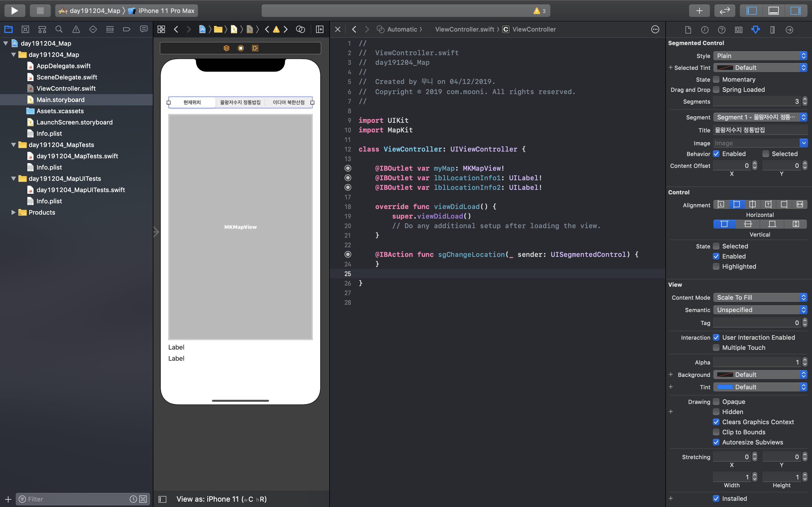Screen dimensions: 812x507
Task: Click the Tint color swatch
Action: [x=725, y=387]
